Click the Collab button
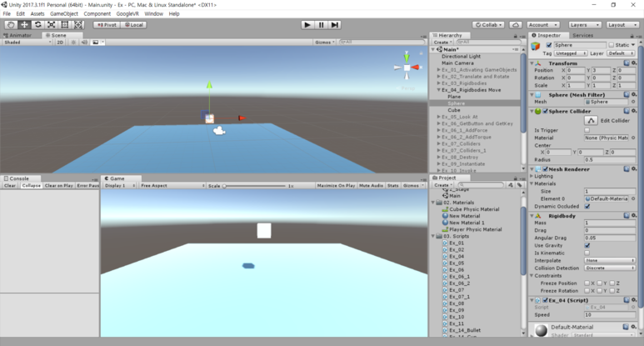Viewport: 644px width, 346px height. coord(488,25)
